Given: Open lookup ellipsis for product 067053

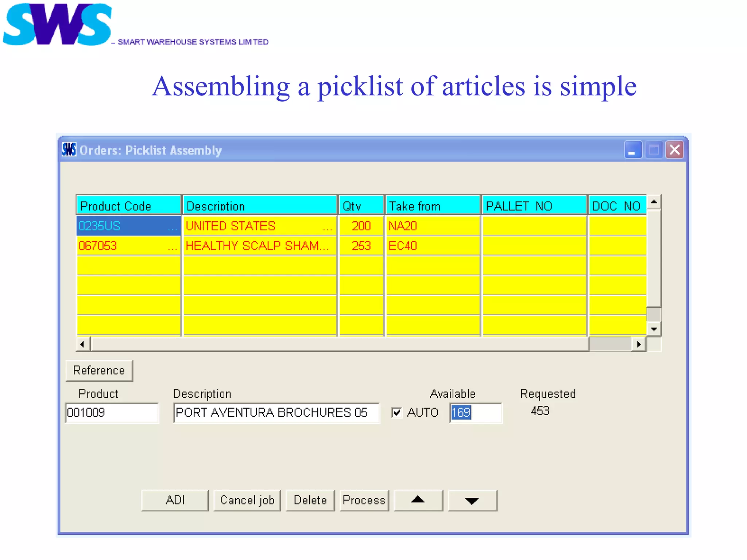Looking at the screenshot, I should pos(173,249).
